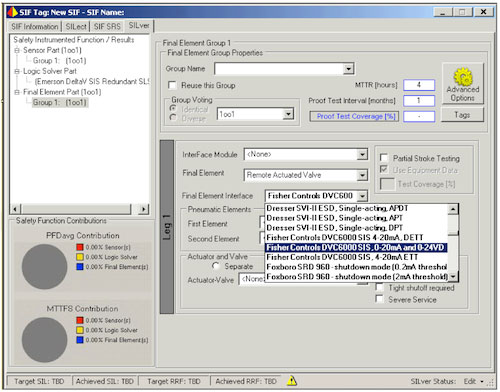Select Identical group voting radio
This screenshot has width=500, height=392.
click(173, 108)
